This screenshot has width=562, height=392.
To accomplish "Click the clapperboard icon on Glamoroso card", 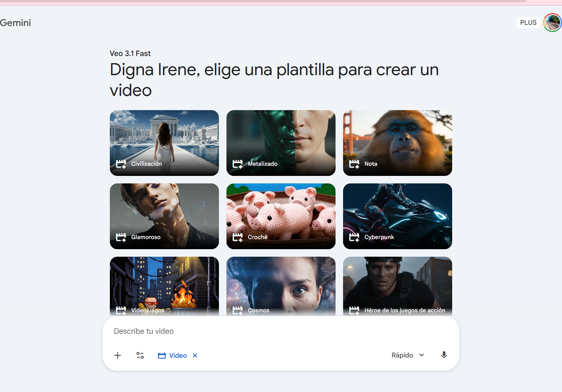I will click(x=121, y=237).
